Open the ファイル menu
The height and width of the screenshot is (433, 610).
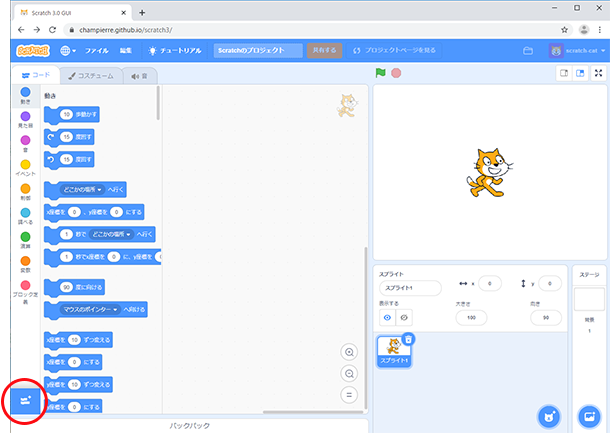[96, 51]
